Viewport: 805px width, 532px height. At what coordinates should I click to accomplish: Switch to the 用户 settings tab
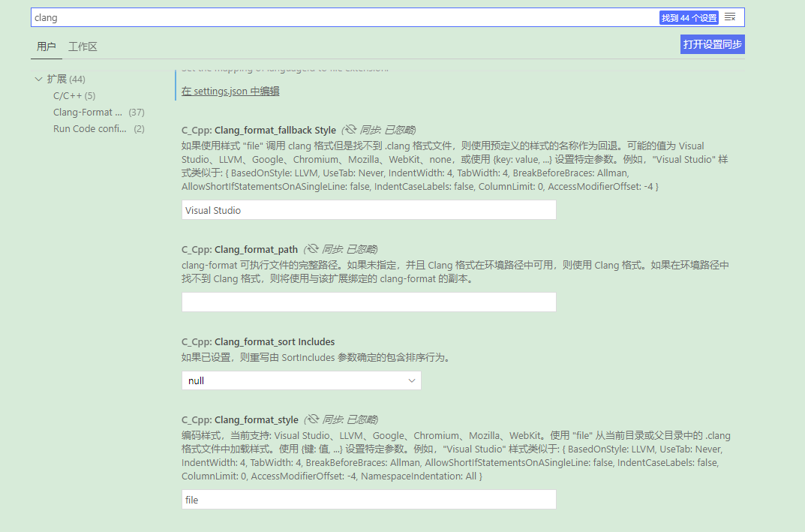(47, 47)
